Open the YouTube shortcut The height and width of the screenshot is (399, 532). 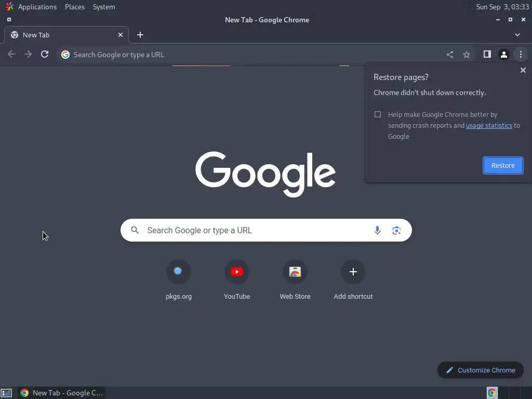tap(237, 280)
